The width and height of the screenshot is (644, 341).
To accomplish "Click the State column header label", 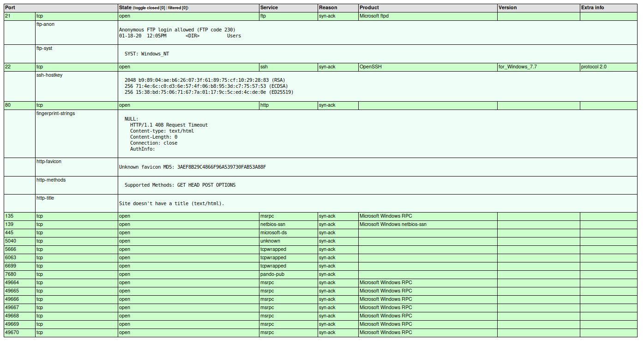I will point(125,8).
